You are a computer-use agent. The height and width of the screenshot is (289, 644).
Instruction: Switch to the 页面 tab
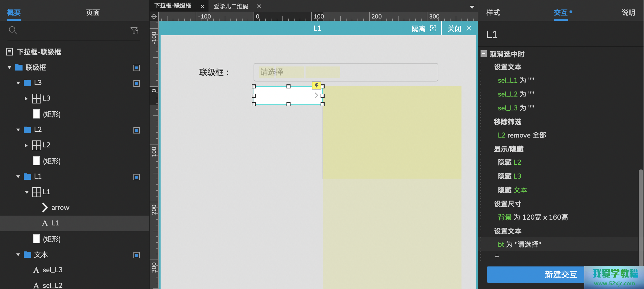coord(93,13)
